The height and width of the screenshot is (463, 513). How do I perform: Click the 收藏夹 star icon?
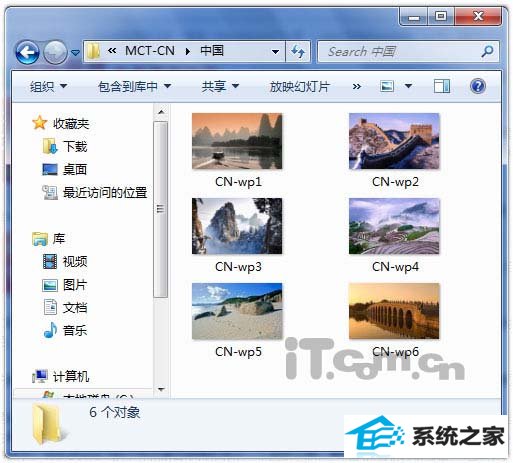(40, 123)
